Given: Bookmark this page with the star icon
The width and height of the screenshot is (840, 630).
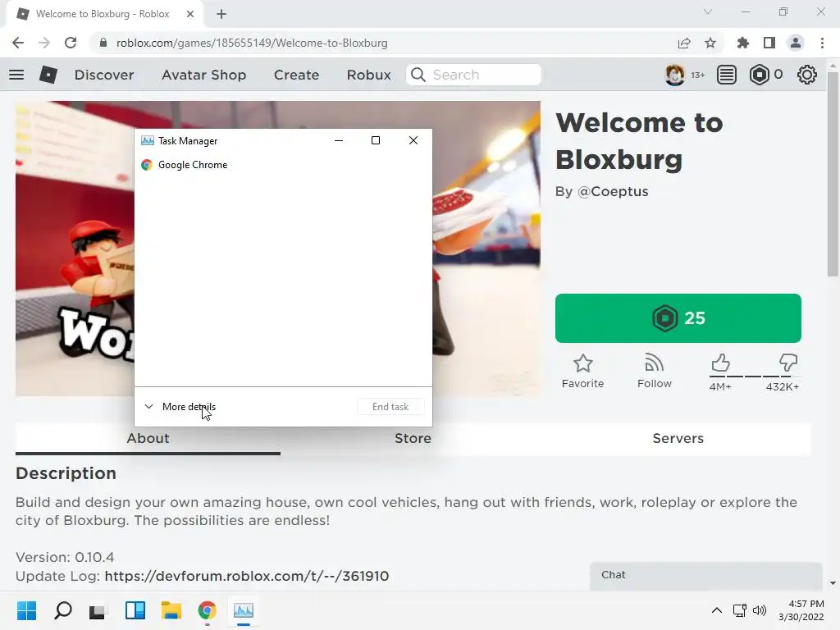Looking at the screenshot, I should pos(710,43).
